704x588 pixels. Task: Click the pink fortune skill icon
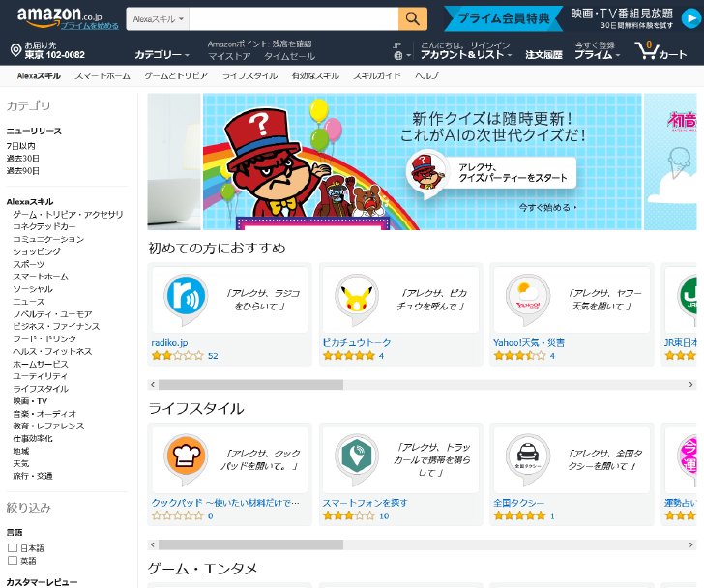point(687,457)
